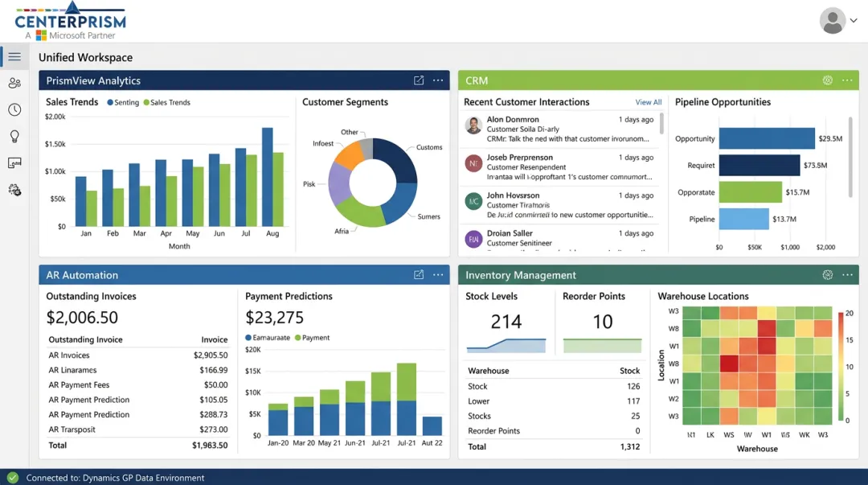Viewport: 868px width, 485px height.
Task: Select the 'Pisk' donut chart label
Action: pyautogui.click(x=309, y=184)
